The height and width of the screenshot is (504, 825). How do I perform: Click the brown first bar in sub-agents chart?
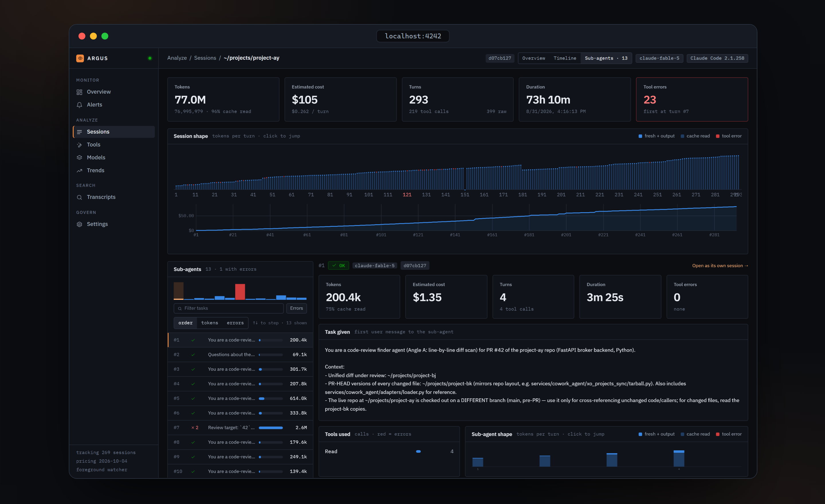(178, 291)
